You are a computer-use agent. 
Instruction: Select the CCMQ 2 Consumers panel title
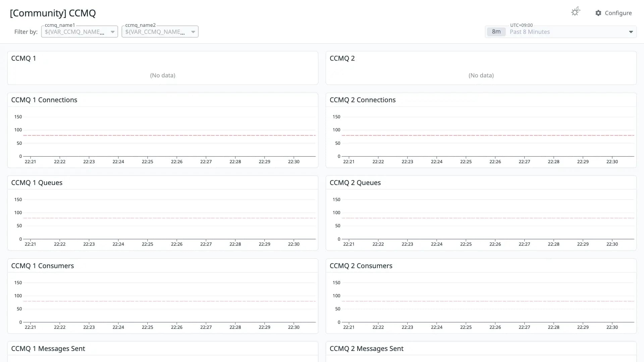pyautogui.click(x=361, y=266)
